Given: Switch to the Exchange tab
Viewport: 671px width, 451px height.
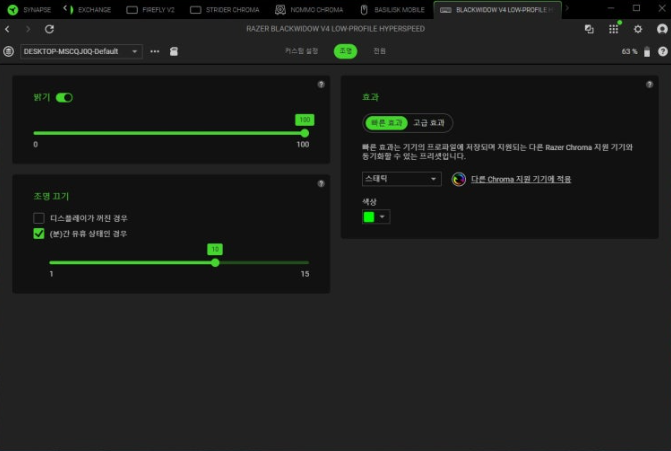Looking at the screenshot, I should pos(87,9).
